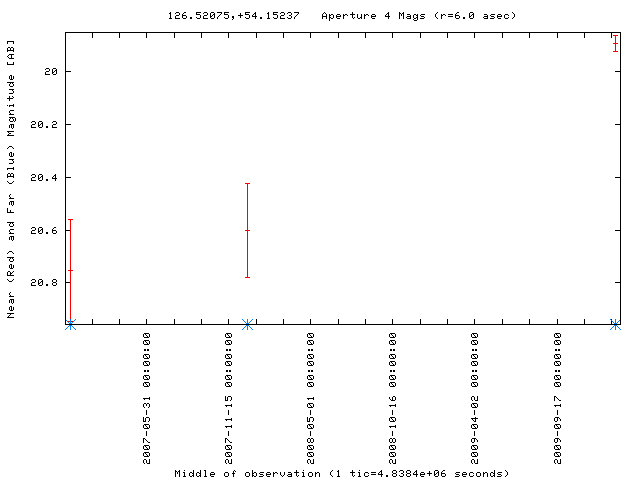Click the y-axis tick value 20.2
The image size is (640, 480).
[44, 124]
